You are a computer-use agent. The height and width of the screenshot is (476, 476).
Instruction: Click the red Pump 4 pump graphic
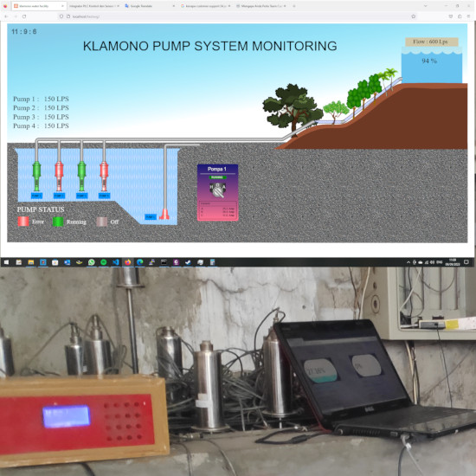coord(104,176)
